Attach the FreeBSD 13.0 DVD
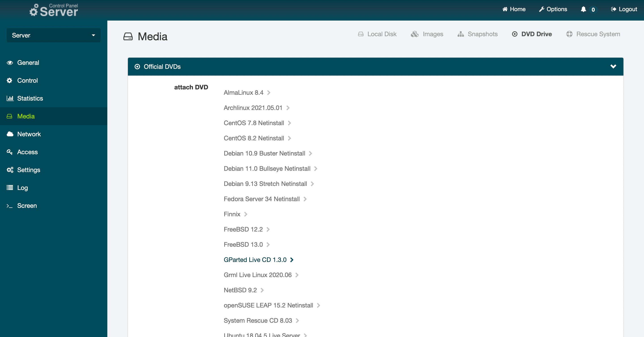 (246, 245)
